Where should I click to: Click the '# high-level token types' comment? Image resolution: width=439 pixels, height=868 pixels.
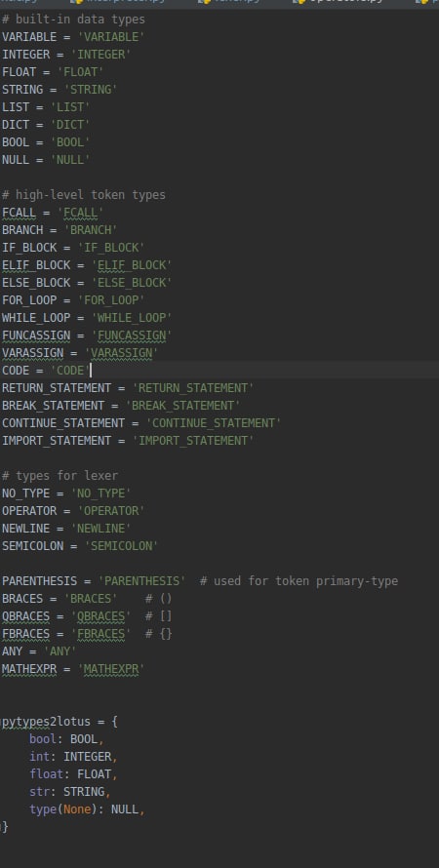84,195
